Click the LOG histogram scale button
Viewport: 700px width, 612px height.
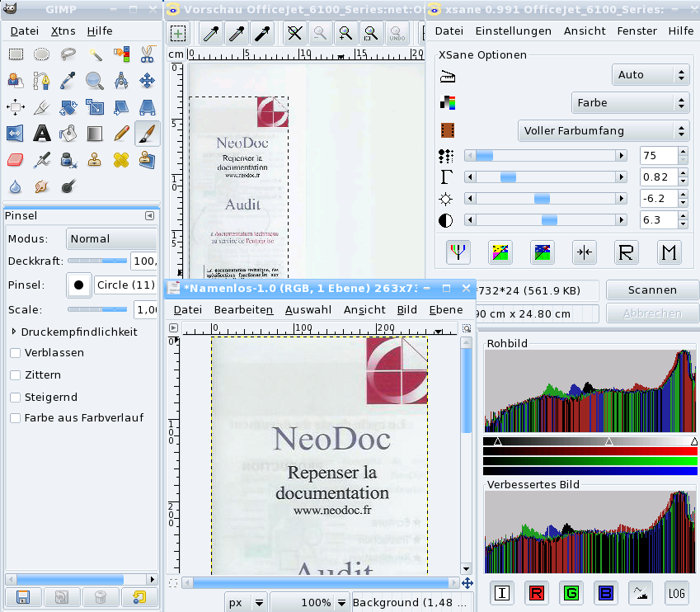(x=676, y=592)
